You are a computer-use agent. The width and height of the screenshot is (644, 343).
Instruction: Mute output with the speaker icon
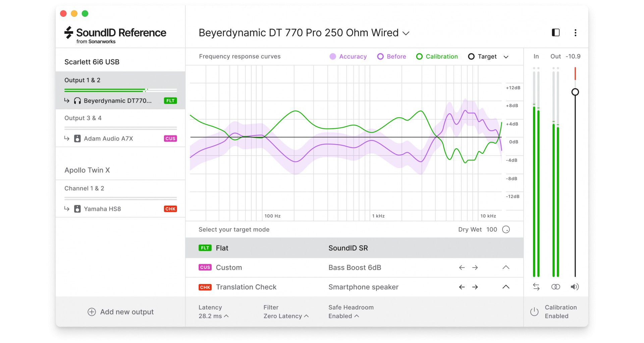point(575,287)
